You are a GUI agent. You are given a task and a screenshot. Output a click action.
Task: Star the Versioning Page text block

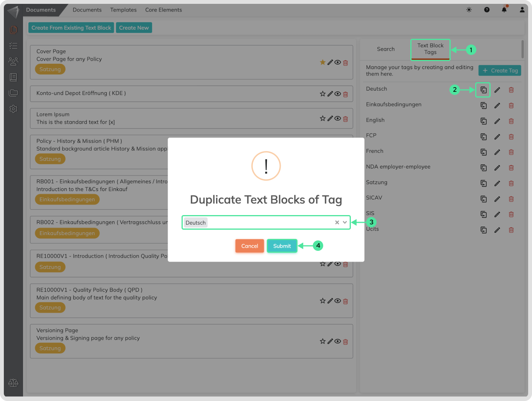tap(322, 341)
